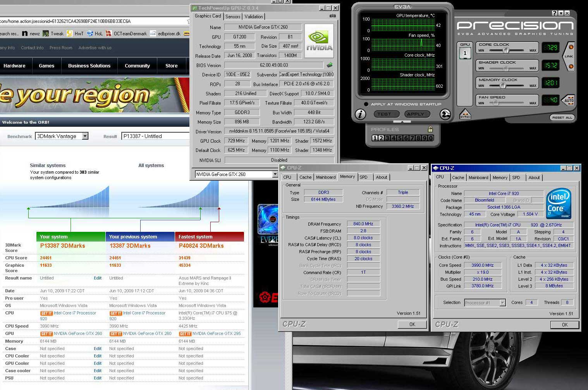
Task: Click GET IT badge beside GTX 295
Action: coord(185,334)
